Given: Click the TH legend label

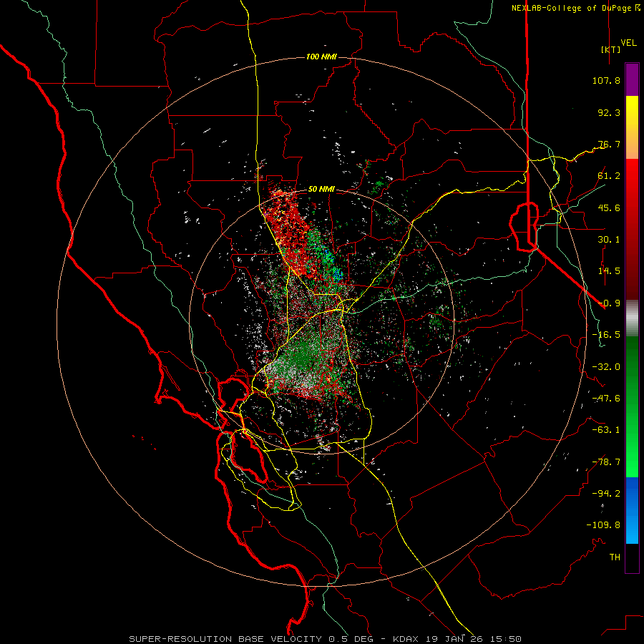Looking at the screenshot, I should 615,557.
